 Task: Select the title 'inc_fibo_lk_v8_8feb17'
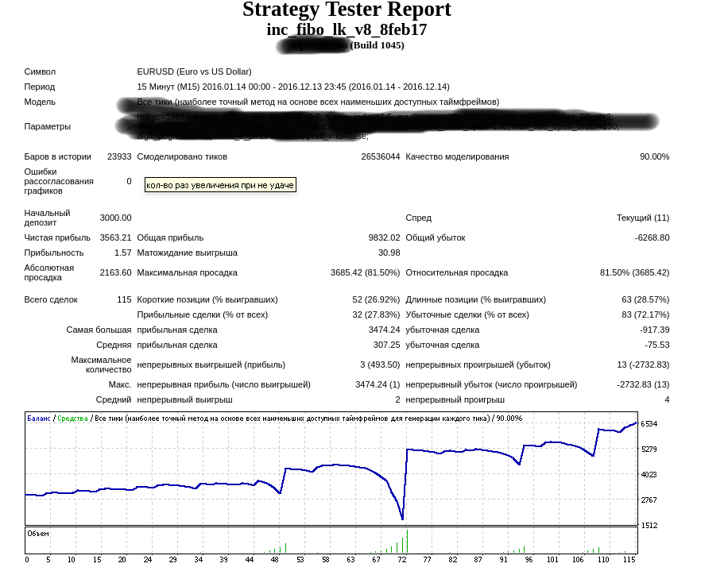pyautogui.click(x=347, y=29)
